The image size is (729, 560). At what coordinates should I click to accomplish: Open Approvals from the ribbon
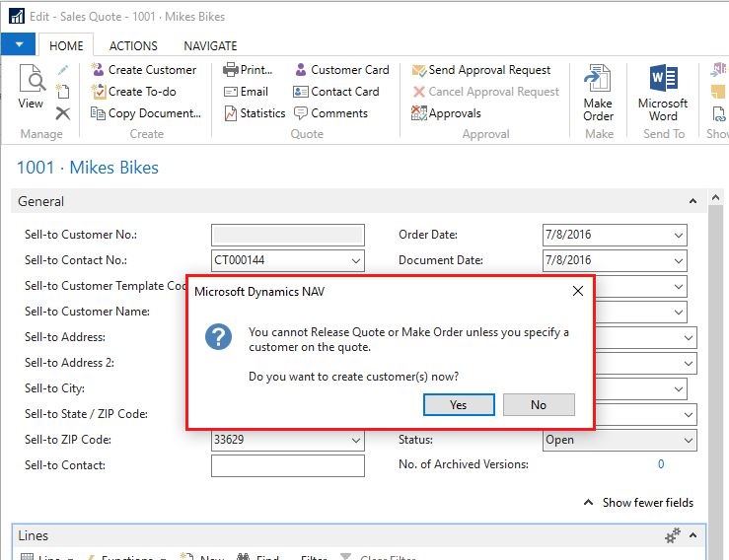[446, 113]
